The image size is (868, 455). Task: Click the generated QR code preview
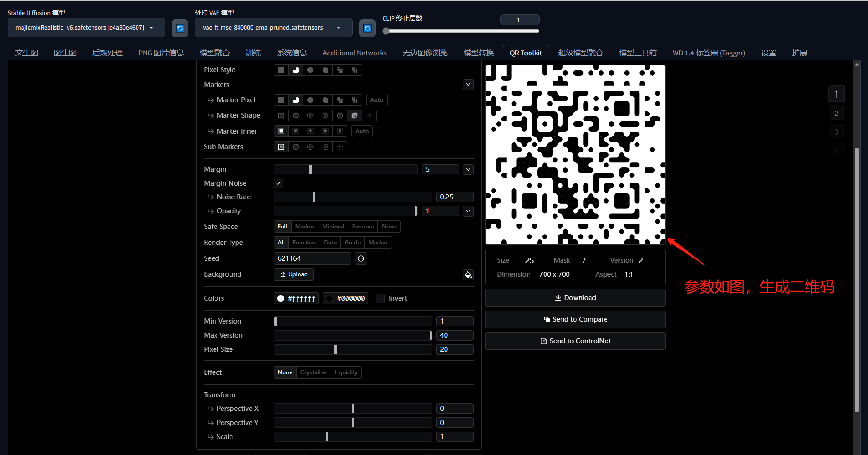tap(576, 155)
